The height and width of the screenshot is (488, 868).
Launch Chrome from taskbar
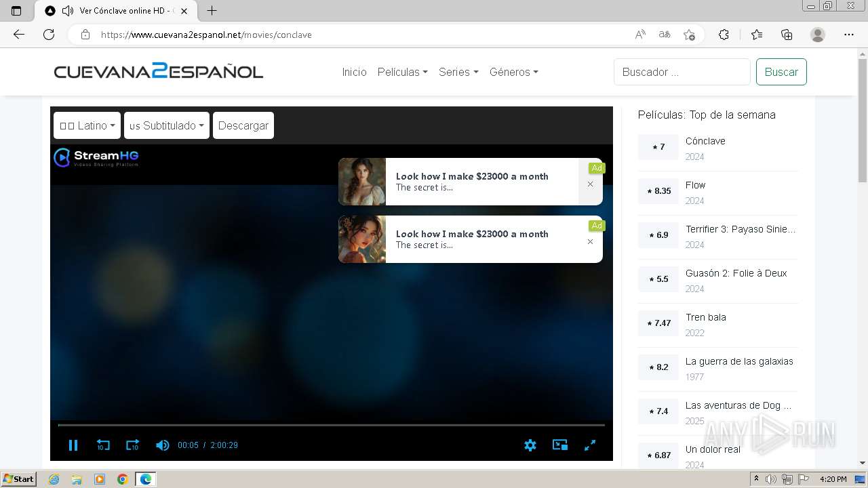coord(122,479)
